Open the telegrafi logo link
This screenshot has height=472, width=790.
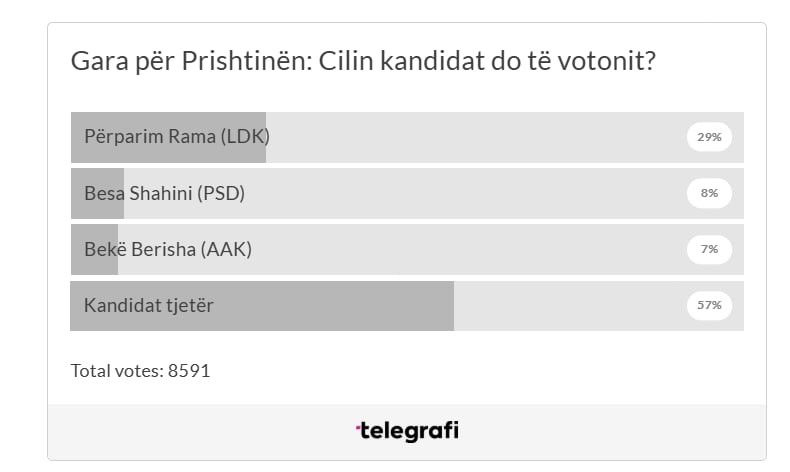[408, 431]
